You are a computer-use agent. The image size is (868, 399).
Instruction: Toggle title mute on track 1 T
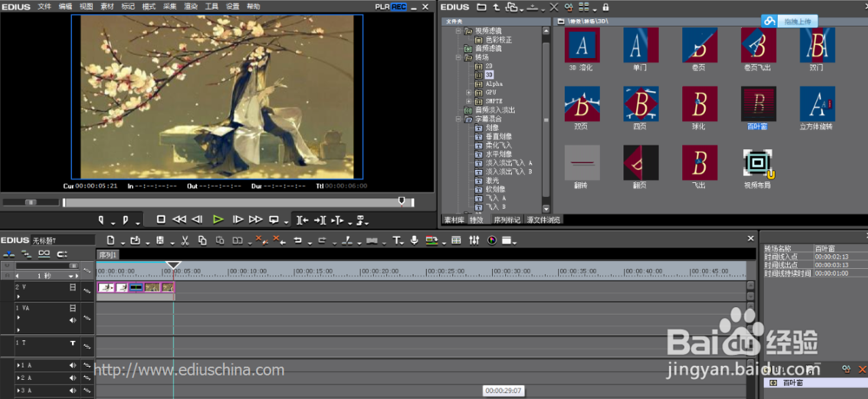click(73, 343)
